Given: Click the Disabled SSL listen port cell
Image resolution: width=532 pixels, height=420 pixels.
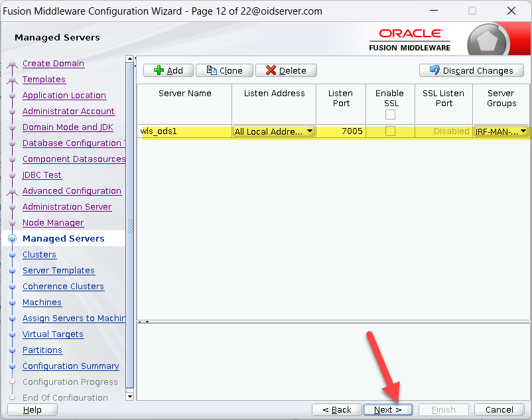Looking at the screenshot, I should [x=444, y=131].
